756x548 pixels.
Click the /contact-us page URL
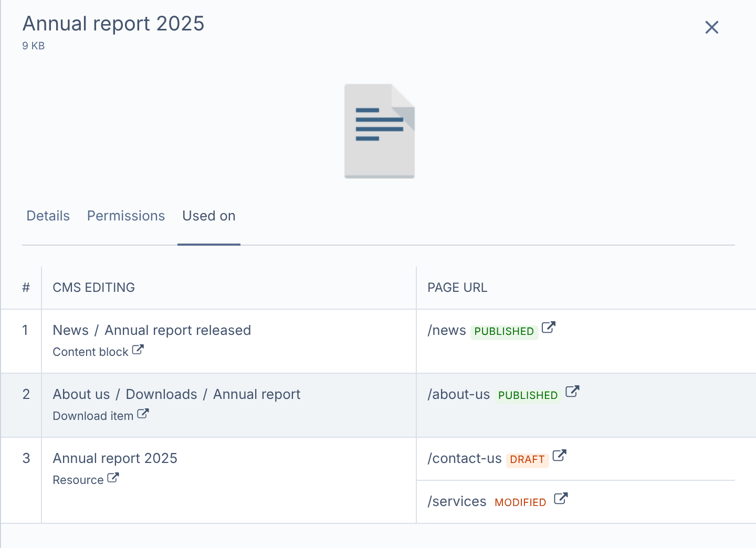click(465, 458)
